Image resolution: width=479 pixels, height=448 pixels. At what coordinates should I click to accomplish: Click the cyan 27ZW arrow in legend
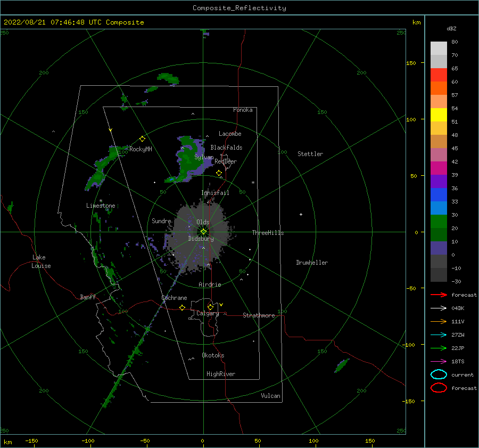click(x=439, y=335)
